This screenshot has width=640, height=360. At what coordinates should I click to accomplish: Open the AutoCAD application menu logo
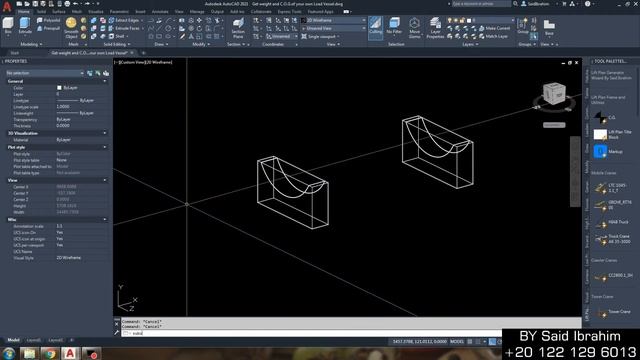[x=7, y=6]
